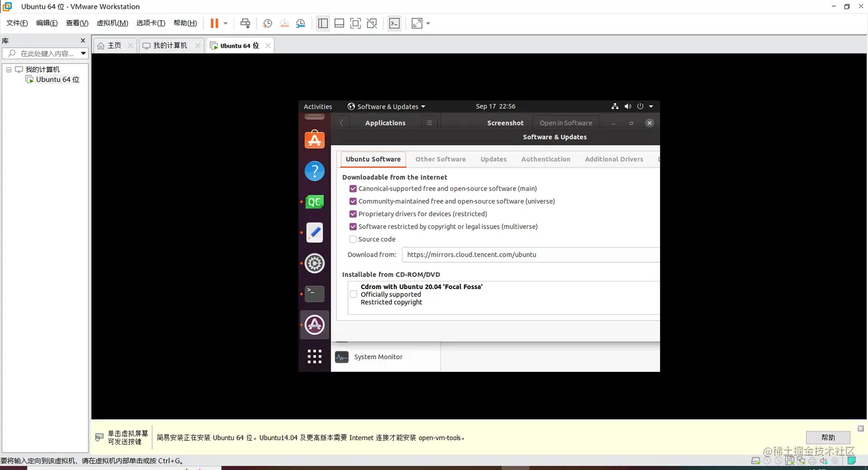868x470 pixels.
Task: Go back in the Applications window
Action: (x=342, y=123)
